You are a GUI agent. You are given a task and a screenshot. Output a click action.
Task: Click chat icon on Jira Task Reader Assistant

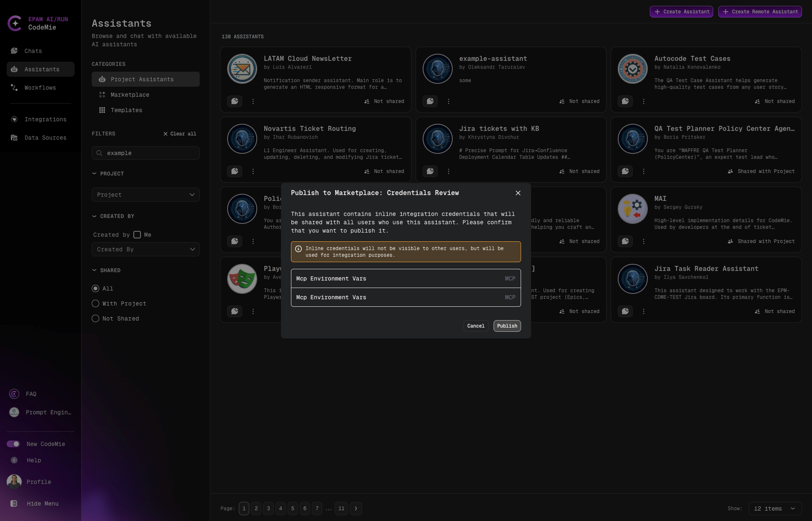coord(625,311)
